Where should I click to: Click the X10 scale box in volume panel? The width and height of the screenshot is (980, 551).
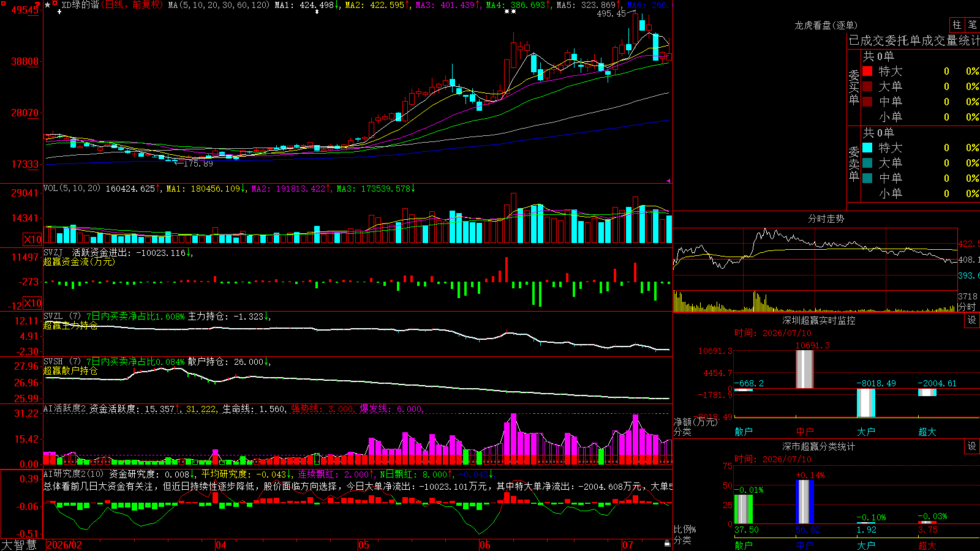pyautogui.click(x=32, y=239)
